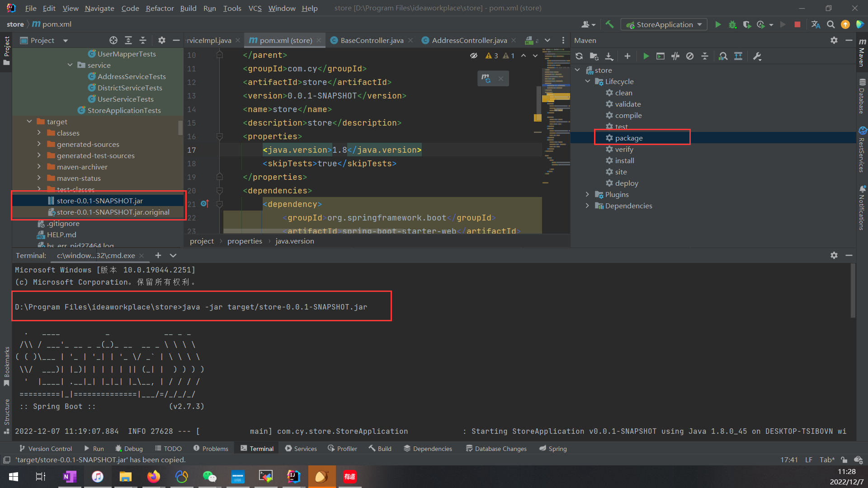Click Maven Download Sources icon

[609, 56]
